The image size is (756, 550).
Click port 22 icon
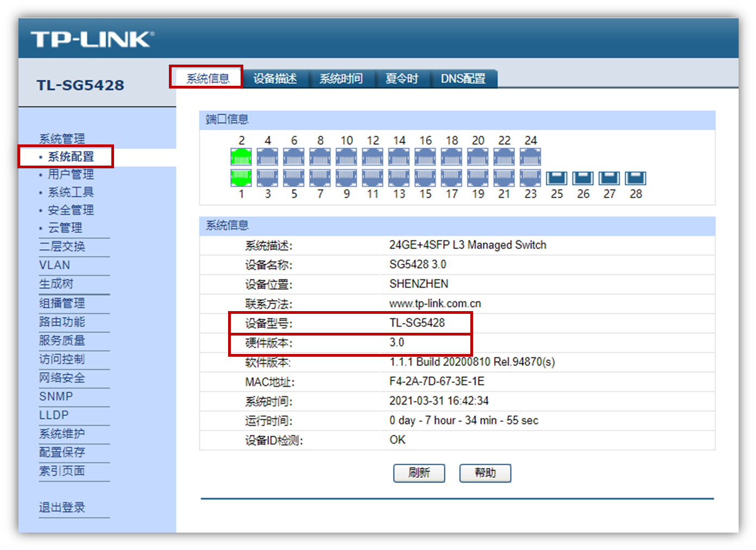(504, 157)
